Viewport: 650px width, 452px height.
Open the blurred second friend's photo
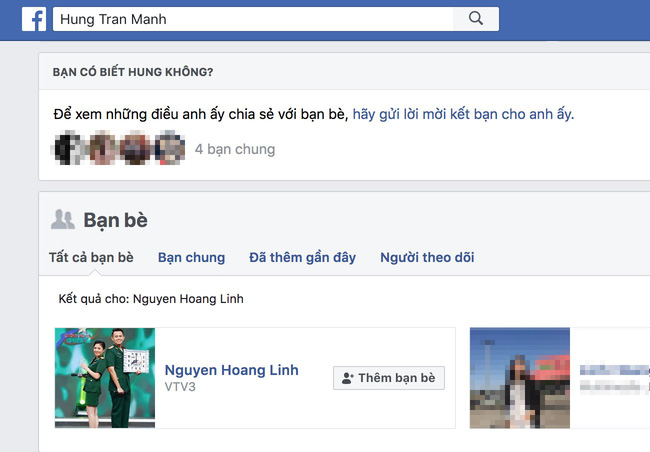coord(520,378)
